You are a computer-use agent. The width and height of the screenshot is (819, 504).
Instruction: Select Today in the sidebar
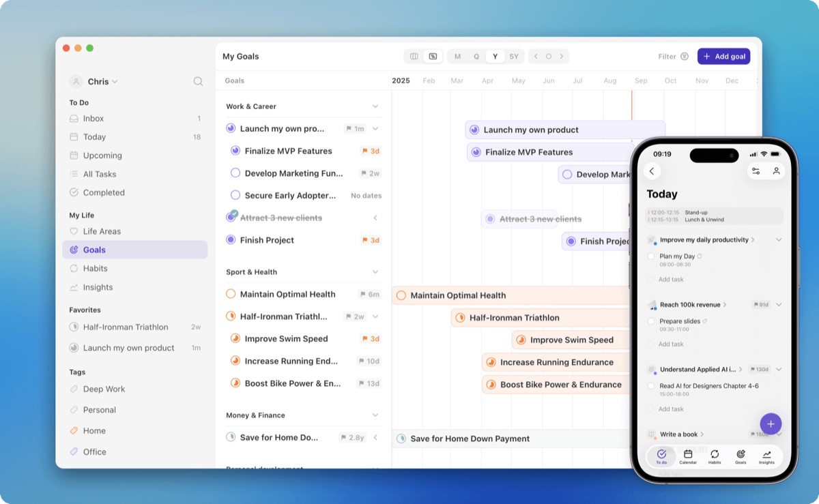135,137
